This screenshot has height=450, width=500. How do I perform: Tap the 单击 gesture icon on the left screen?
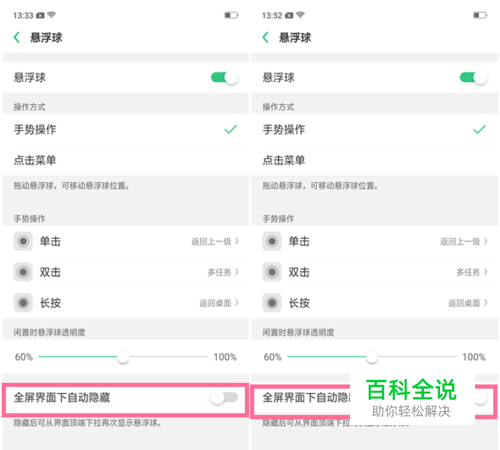point(23,241)
